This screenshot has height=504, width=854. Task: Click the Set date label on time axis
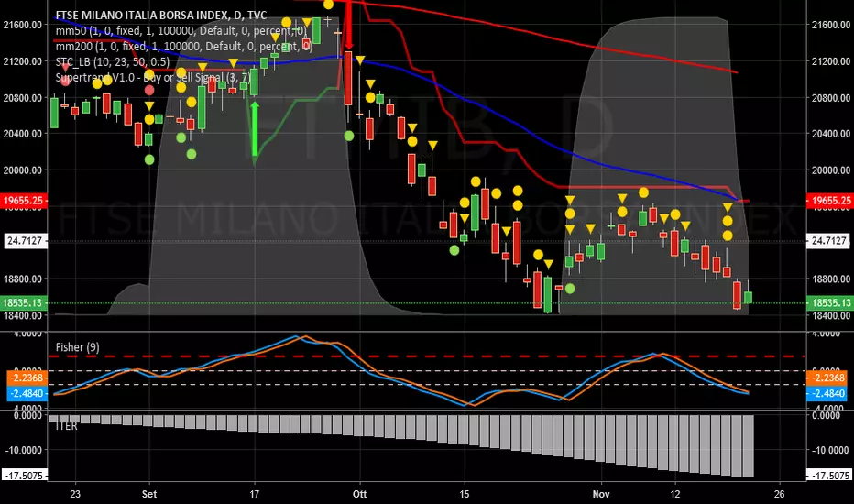tap(149, 494)
